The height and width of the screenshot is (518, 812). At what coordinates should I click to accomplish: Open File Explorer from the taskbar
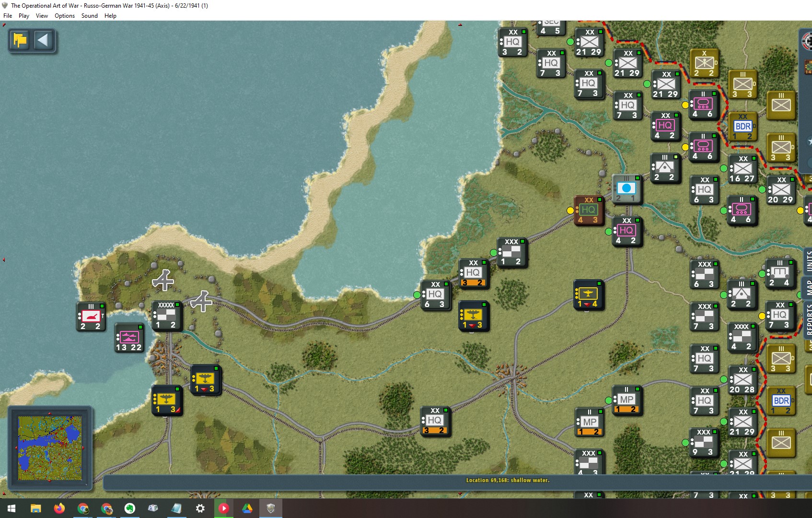pos(36,508)
